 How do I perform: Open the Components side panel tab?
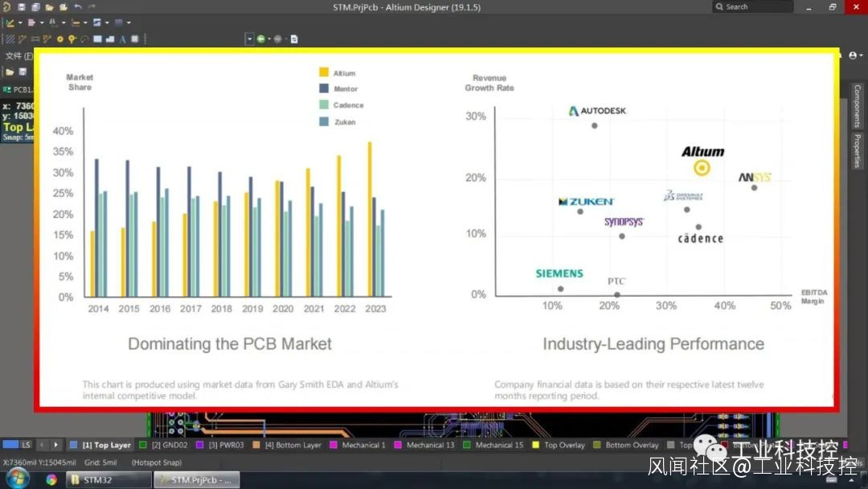857,106
